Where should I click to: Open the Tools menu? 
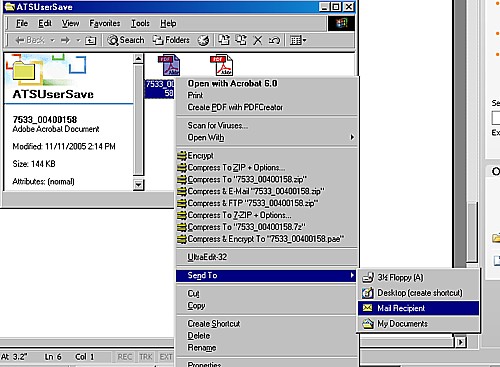(x=140, y=23)
